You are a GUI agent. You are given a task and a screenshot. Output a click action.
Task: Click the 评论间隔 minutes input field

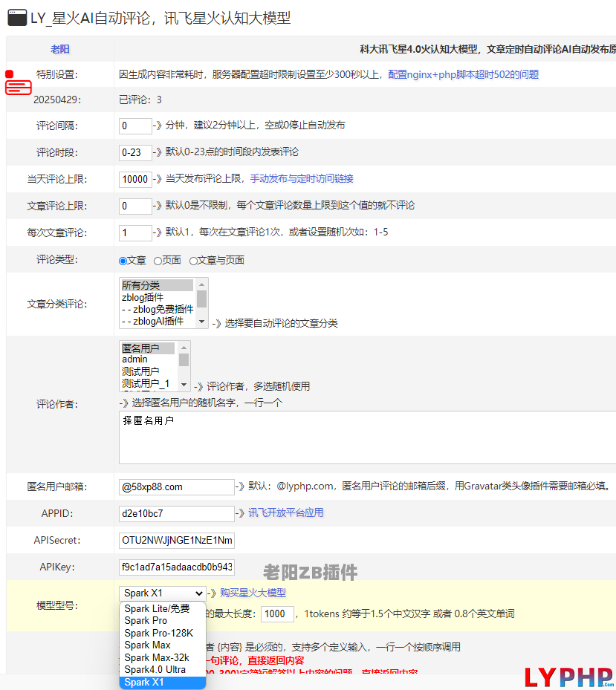[135, 126]
